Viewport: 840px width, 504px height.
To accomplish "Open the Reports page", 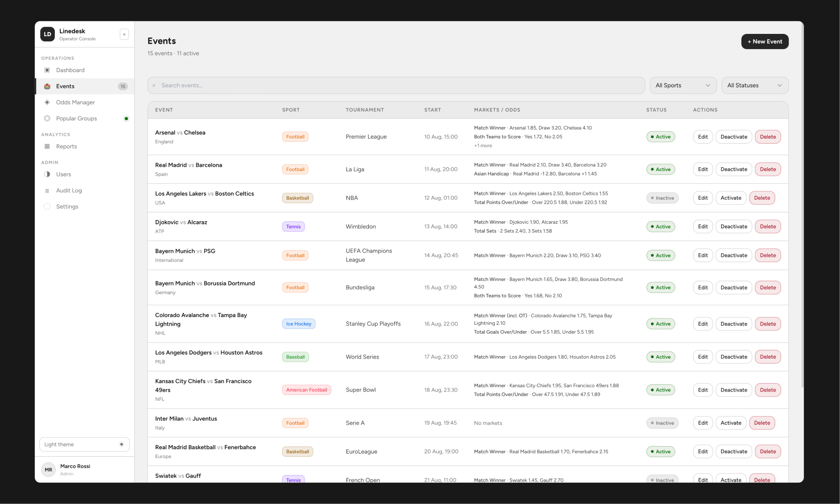I will click(85, 146).
